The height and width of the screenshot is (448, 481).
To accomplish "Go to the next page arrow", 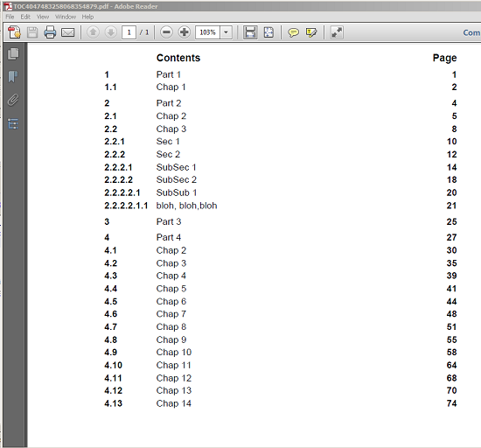I will point(111,32).
